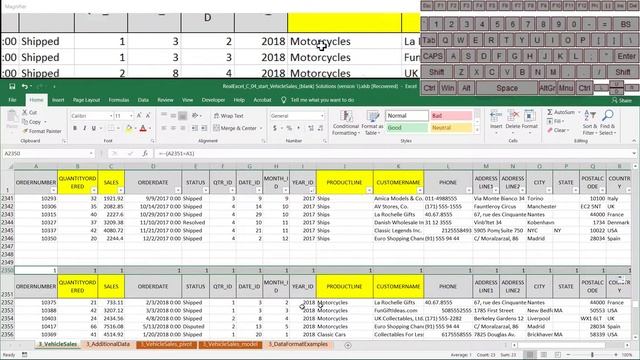
Task: Click the accounting dollar format icon
Action: pyautogui.click(x=275, y=128)
